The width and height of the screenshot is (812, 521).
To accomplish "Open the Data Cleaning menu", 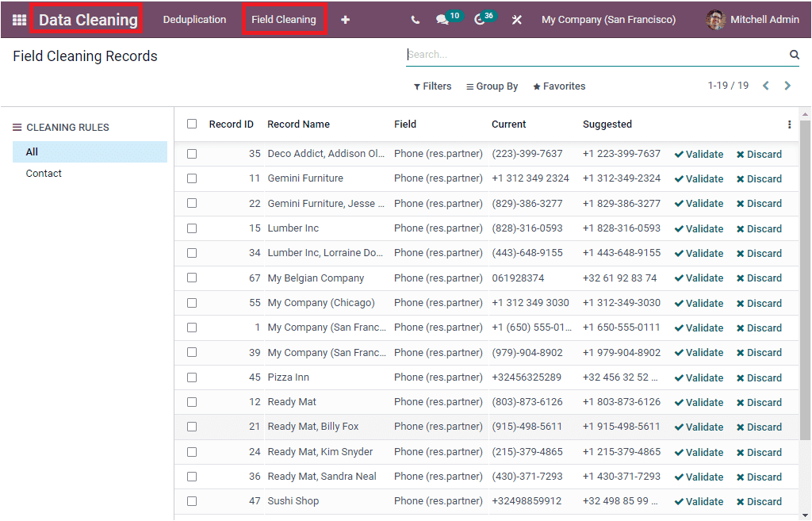I will [86, 19].
